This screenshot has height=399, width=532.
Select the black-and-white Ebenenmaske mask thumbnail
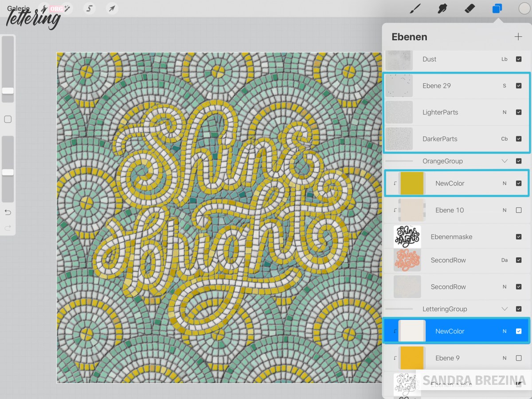pos(407,237)
